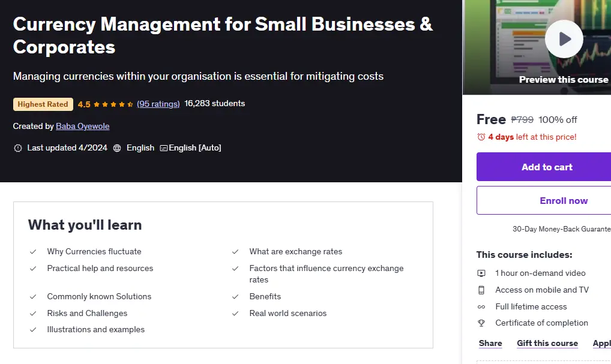Click the mobile device access icon
Screen dimensions: 611x364
click(x=481, y=290)
